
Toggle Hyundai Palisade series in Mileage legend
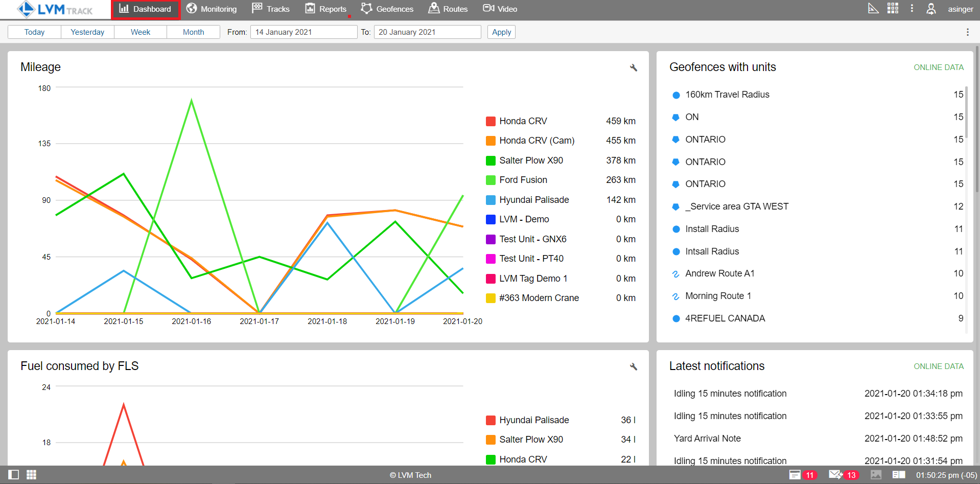click(534, 200)
